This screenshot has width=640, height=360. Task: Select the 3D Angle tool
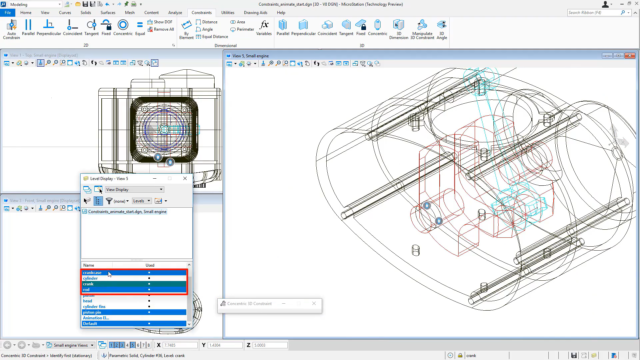(x=442, y=29)
